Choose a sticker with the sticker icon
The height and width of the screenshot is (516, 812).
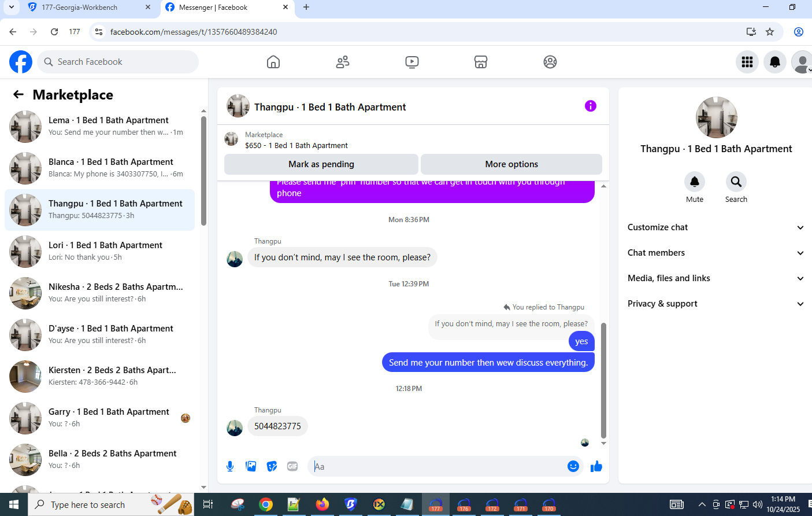(x=272, y=466)
